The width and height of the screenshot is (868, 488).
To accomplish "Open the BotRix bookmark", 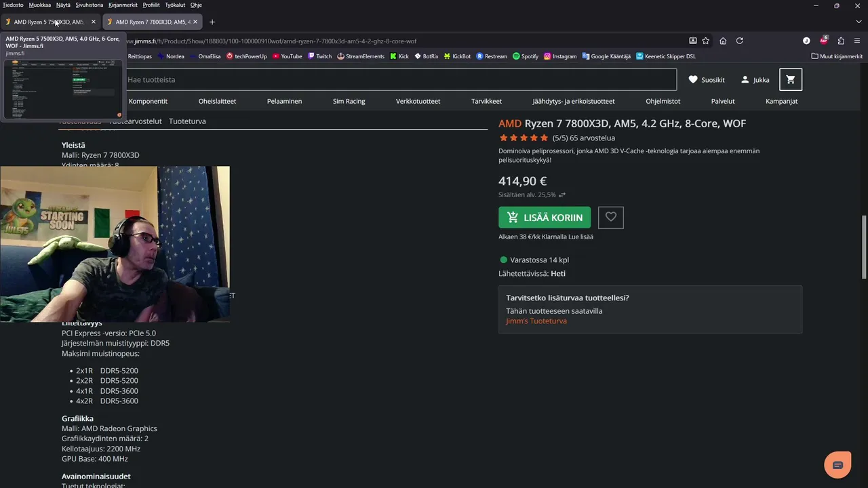I will [x=427, y=56].
